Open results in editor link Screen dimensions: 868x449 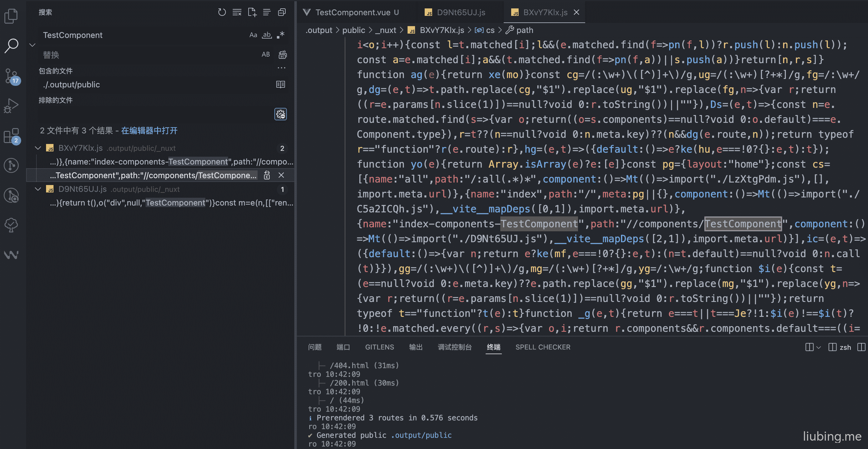tap(149, 131)
